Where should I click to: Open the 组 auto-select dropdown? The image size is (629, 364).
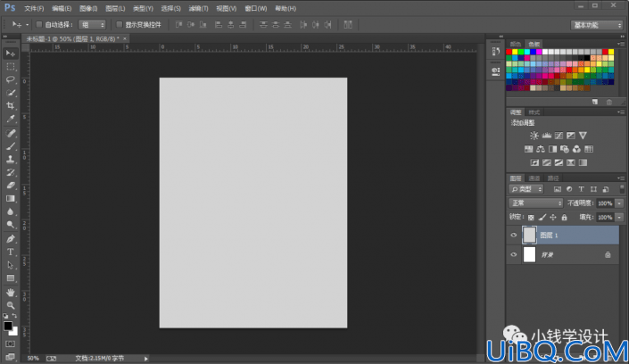pos(92,25)
